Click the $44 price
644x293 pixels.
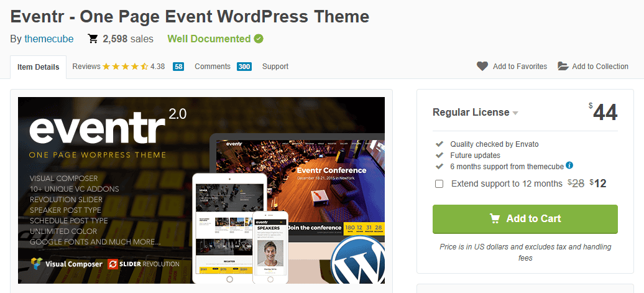[x=603, y=112]
